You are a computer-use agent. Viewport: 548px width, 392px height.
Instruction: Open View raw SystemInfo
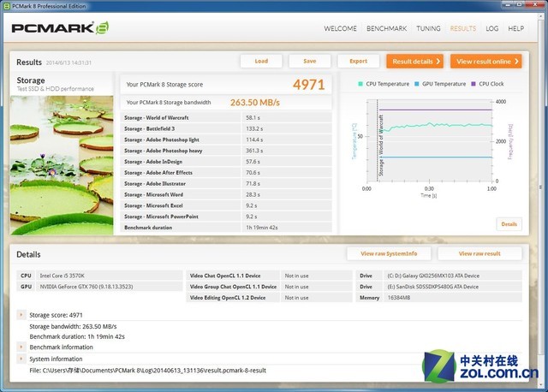[389, 253]
